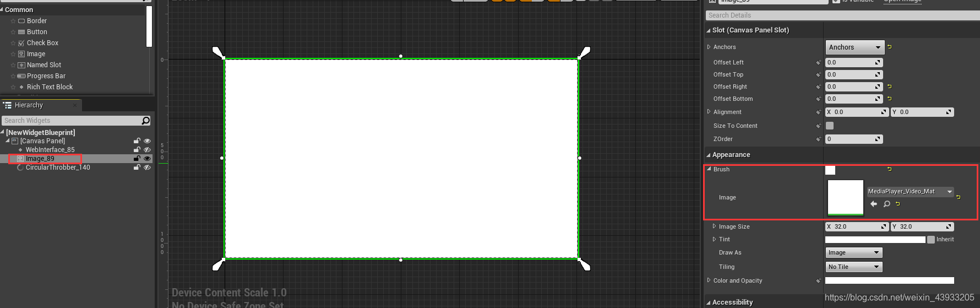Image resolution: width=980 pixels, height=308 pixels.
Task: Open the MediaPlayer_Video_Mat asset dropdown
Action: [911, 192]
